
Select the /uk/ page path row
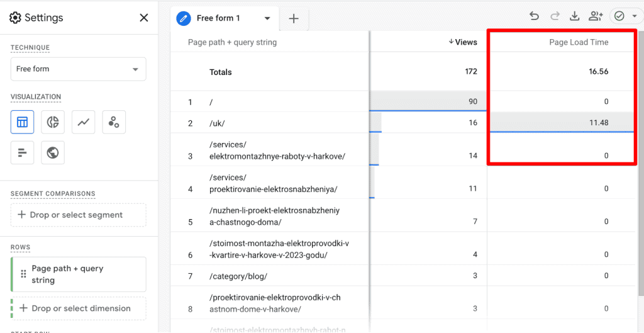click(270, 123)
